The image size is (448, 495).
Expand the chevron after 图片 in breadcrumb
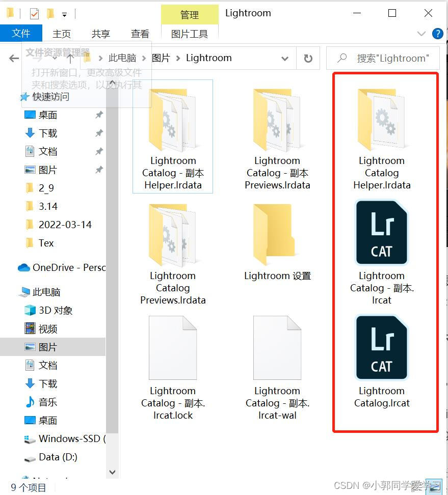pos(178,59)
